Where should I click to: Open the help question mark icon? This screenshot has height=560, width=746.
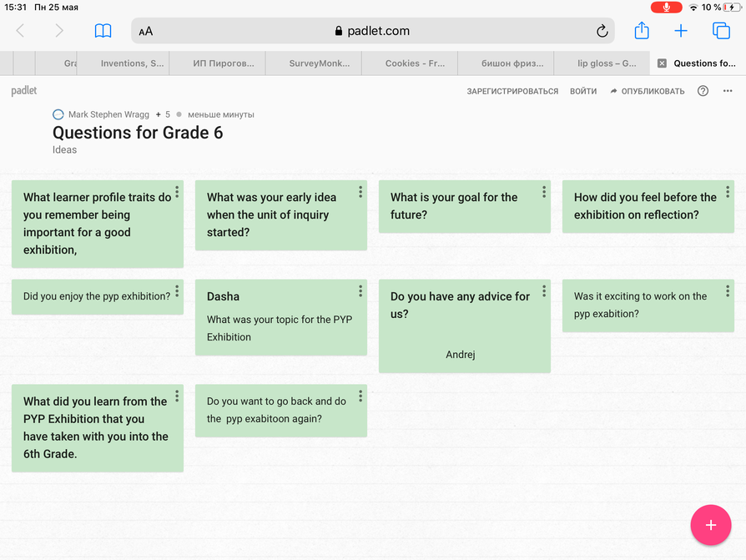[x=703, y=91]
